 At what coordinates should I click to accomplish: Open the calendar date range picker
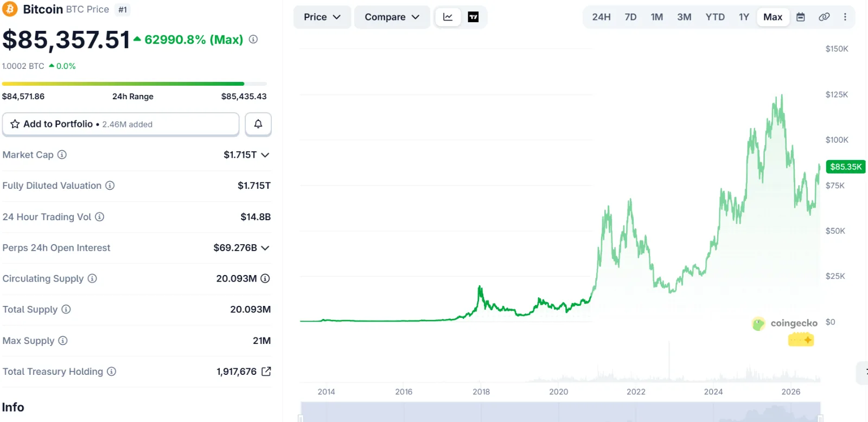coord(801,17)
